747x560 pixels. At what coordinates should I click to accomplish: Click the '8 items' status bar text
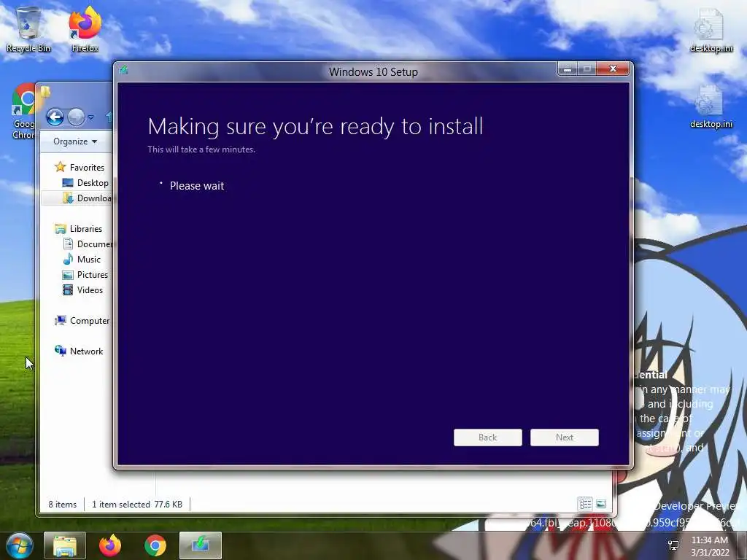(x=63, y=505)
